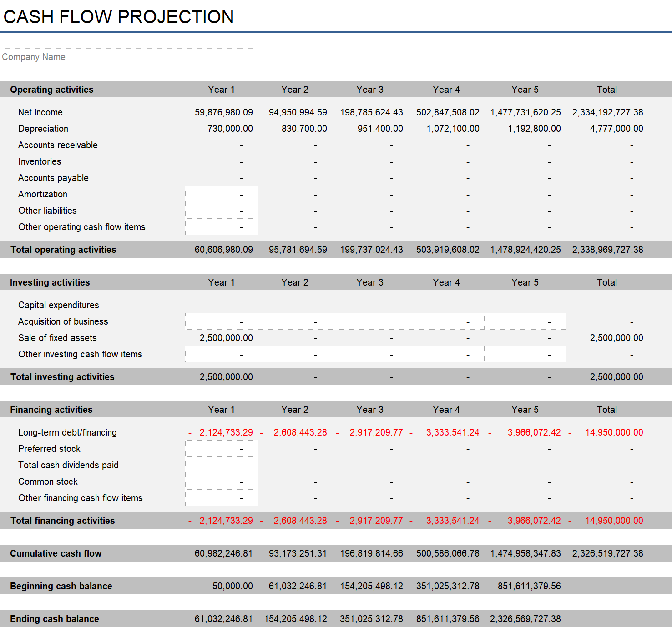This screenshot has height=627, width=672.
Task: Click the Total operating activities row
Action: coord(63,249)
